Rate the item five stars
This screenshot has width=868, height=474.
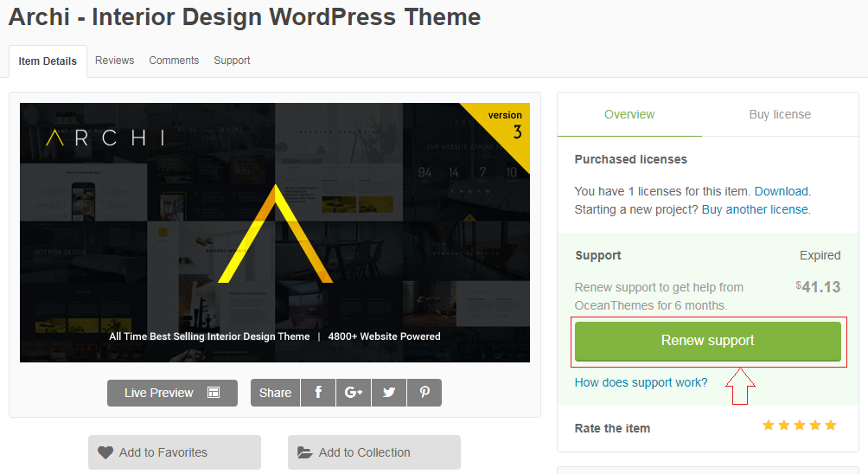tap(830, 426)
